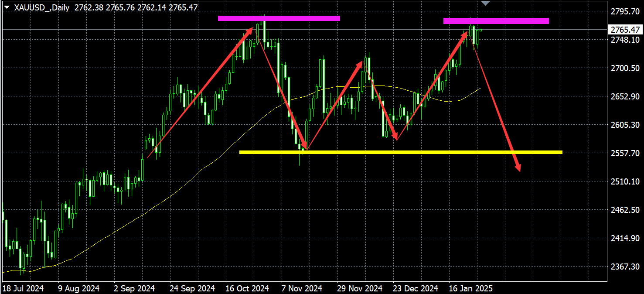Click the 7 Nov 2024 date label

pyautogui.click(x=302, y=288)
